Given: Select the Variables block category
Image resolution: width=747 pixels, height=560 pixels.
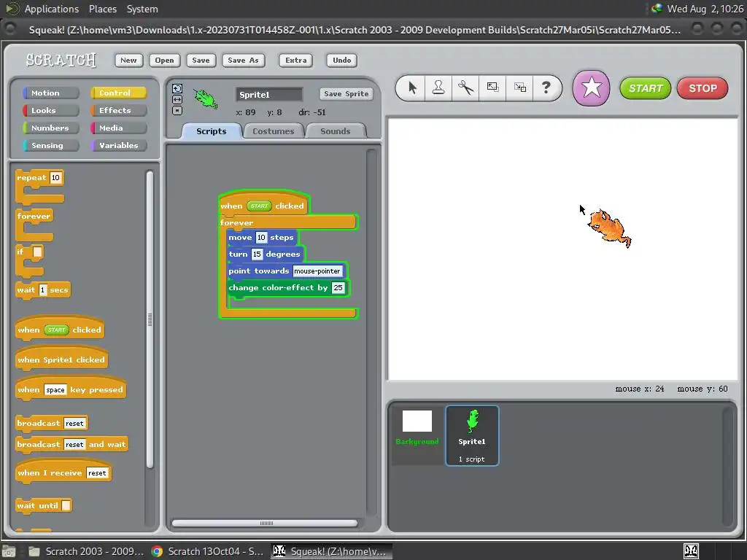Looking at the screenshot, I should (118, 145).
